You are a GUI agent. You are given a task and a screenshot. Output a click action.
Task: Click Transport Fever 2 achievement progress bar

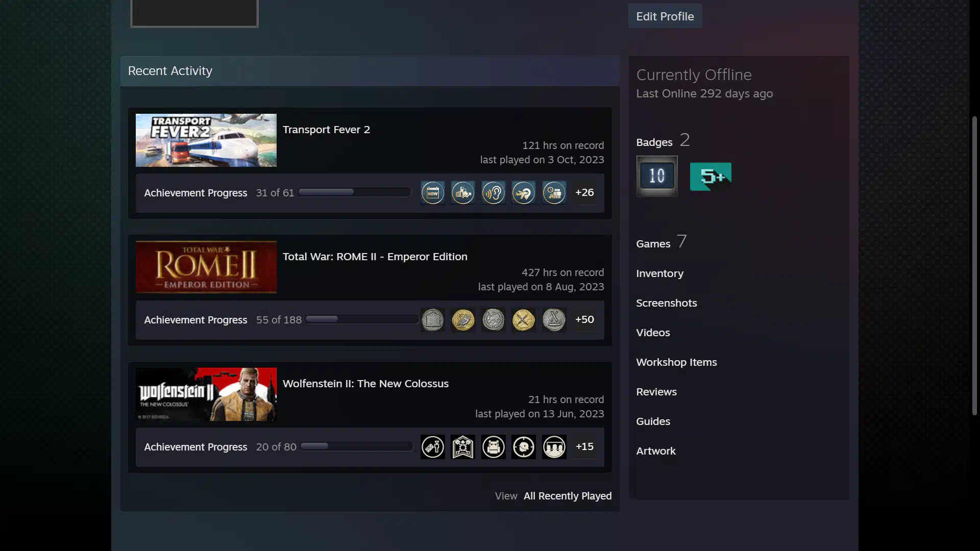tap(355, 192)
